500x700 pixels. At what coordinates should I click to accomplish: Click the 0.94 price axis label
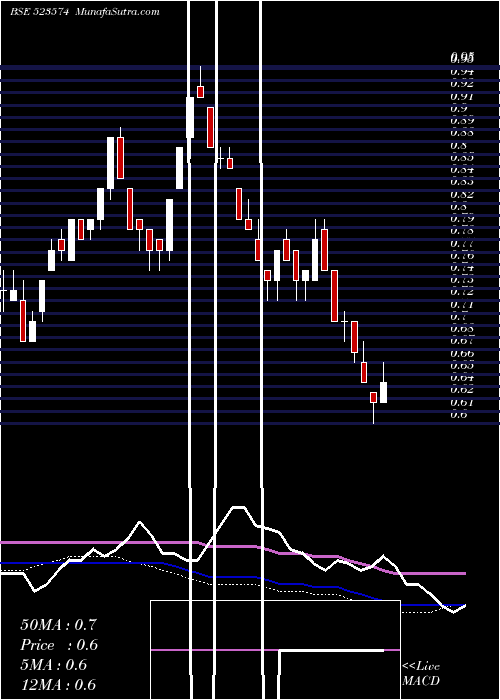tap(462, 71)
